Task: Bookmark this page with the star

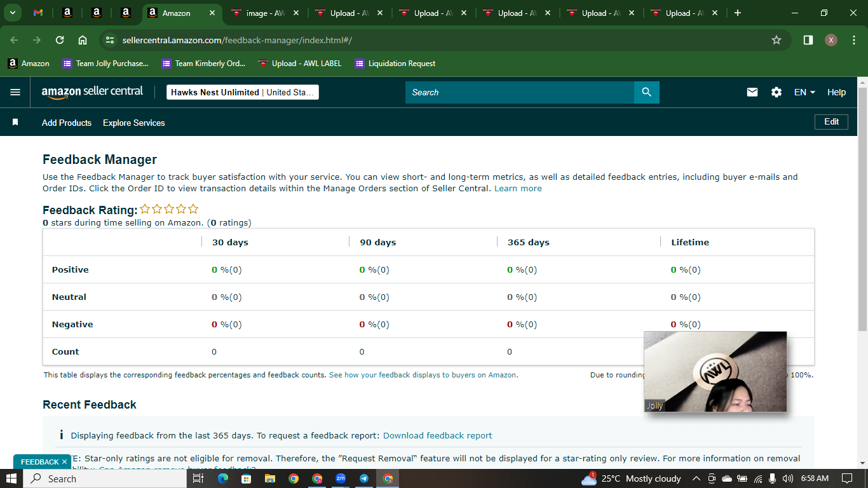Action: click(776, 40)
